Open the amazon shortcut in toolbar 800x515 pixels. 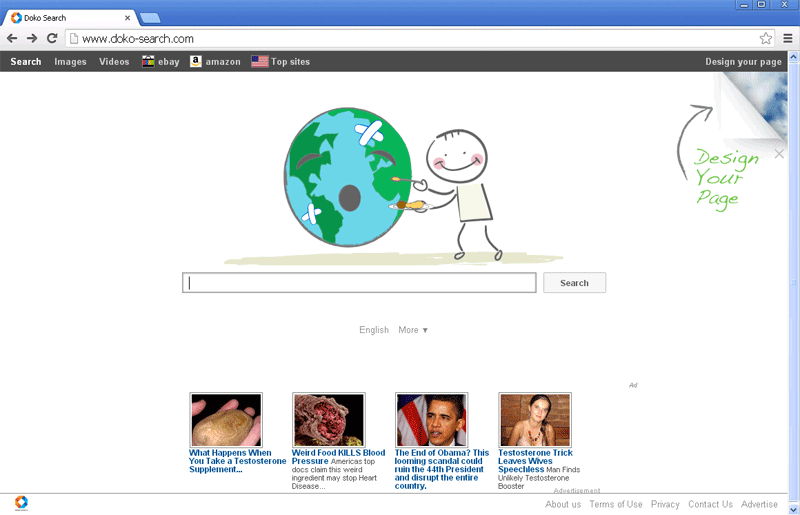215,62
